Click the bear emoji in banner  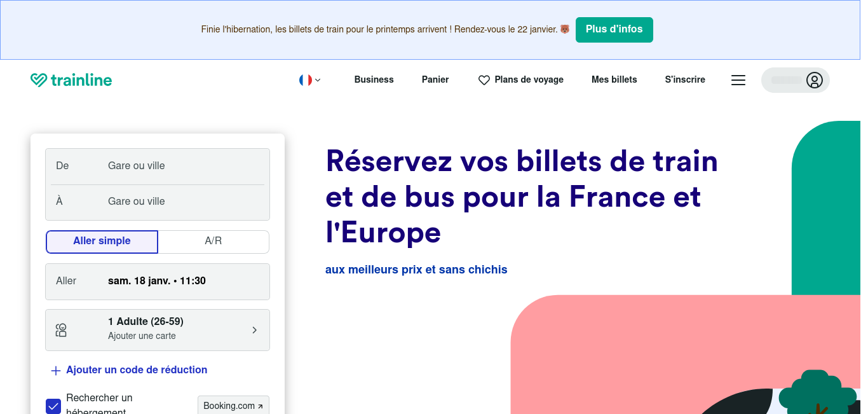(564, 29)
